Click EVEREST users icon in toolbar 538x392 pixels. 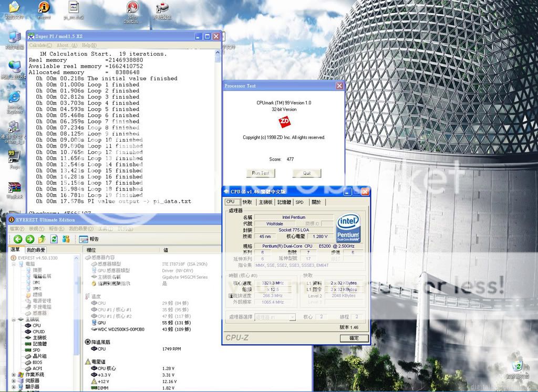[66, 239]
